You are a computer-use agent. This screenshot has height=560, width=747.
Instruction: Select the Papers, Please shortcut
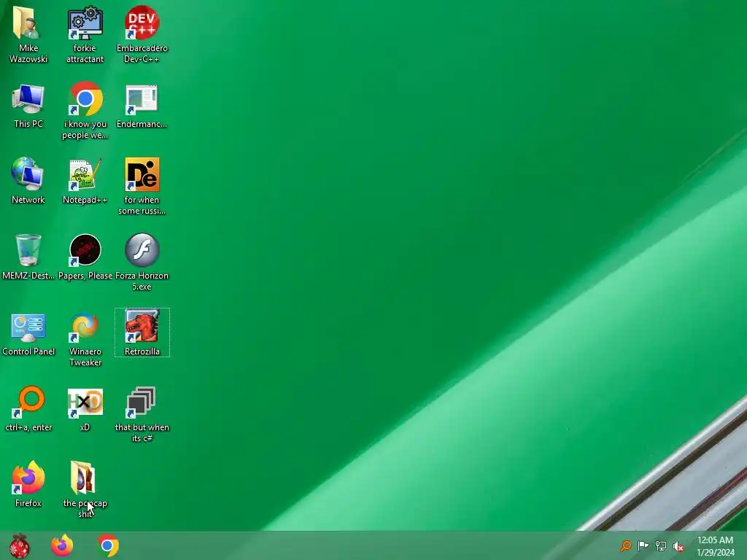[85, 256]
